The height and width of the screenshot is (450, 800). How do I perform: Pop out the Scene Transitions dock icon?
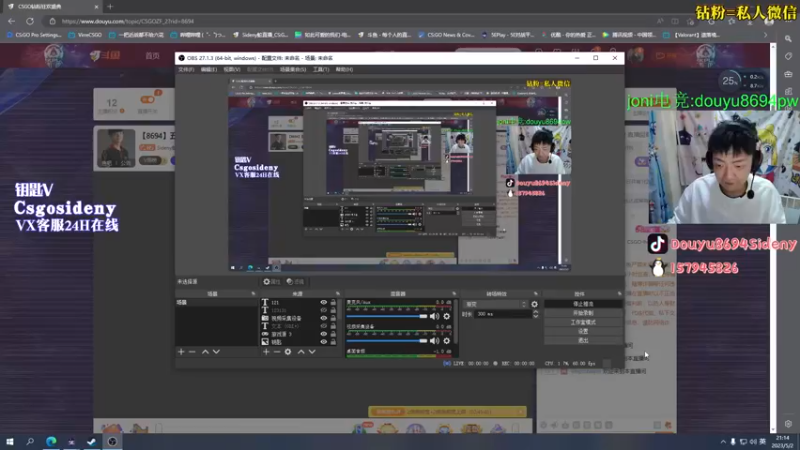tap(536, 294)
